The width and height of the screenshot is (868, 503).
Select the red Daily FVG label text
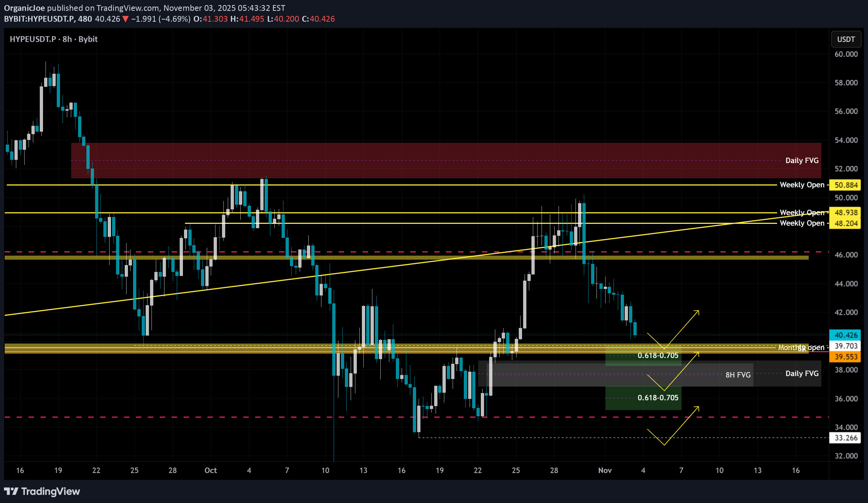802,161
